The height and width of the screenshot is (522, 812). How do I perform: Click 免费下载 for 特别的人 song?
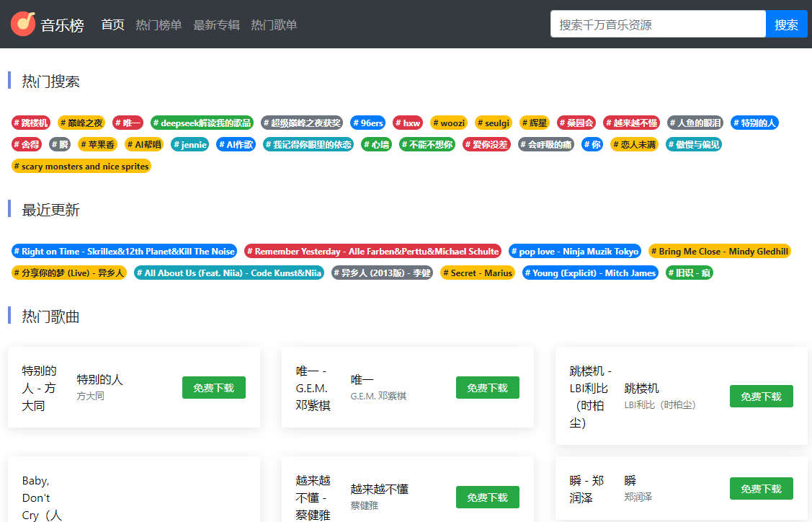coord(214,388)
